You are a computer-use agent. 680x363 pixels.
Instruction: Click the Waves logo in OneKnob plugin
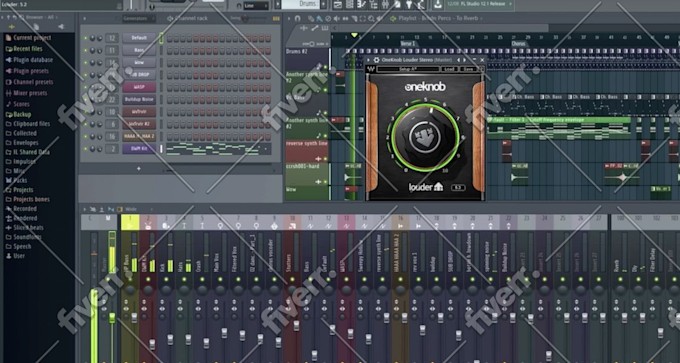coord(371,69)
